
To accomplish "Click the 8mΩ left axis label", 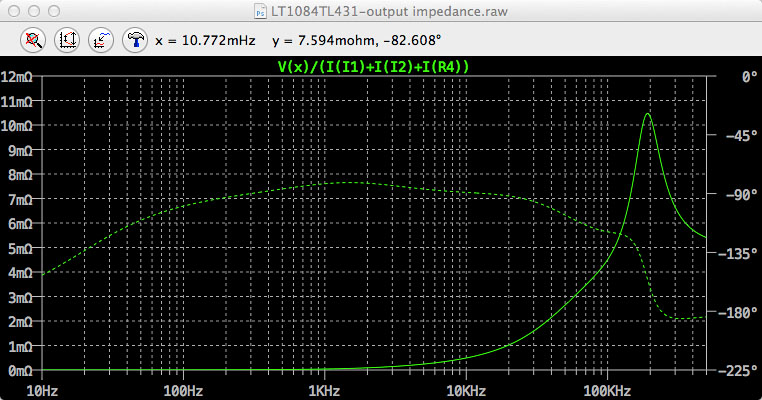I will [x=20, y=175].
